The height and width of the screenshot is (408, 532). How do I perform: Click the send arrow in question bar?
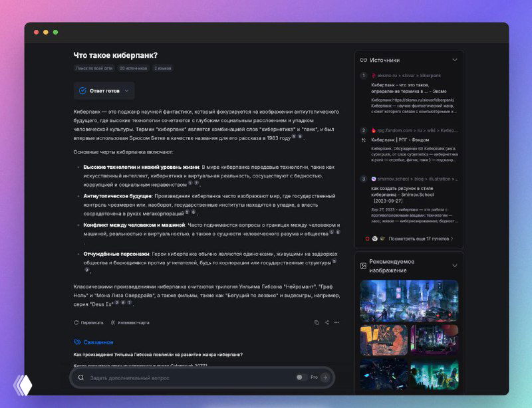tap(325, 377)
